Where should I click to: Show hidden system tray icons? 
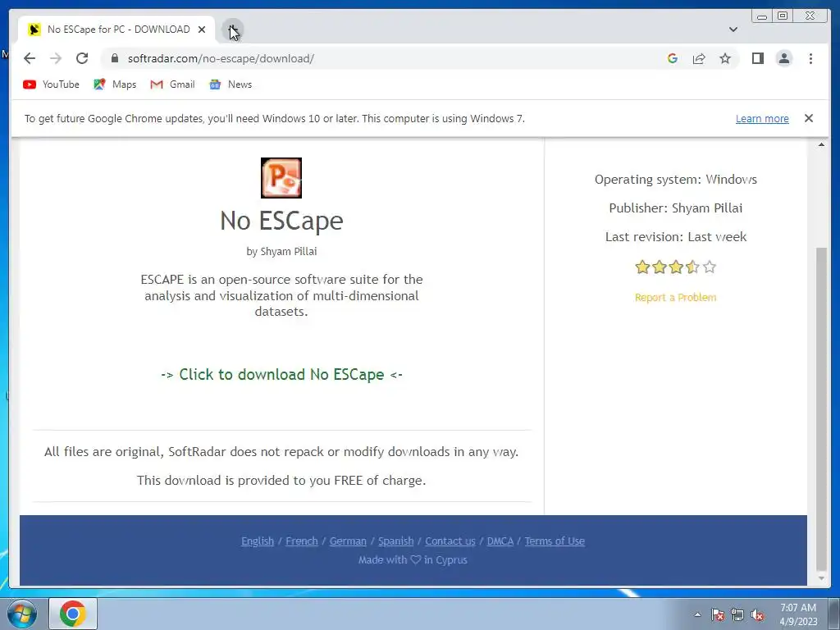[697, 614]
